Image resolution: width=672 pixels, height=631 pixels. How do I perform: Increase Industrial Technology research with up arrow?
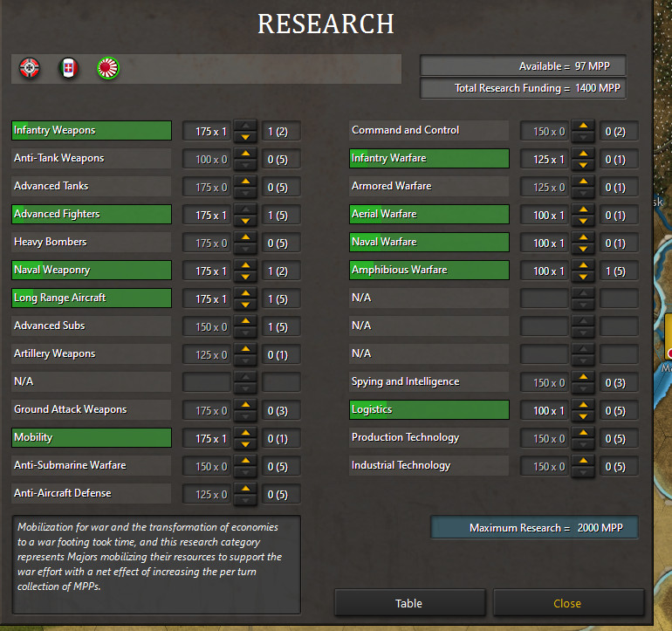coord(583,461)
